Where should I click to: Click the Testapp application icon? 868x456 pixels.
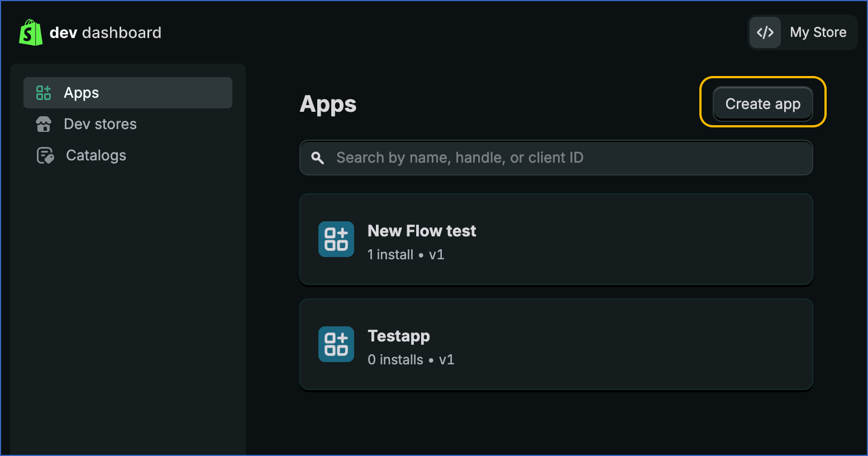(336, 344)
